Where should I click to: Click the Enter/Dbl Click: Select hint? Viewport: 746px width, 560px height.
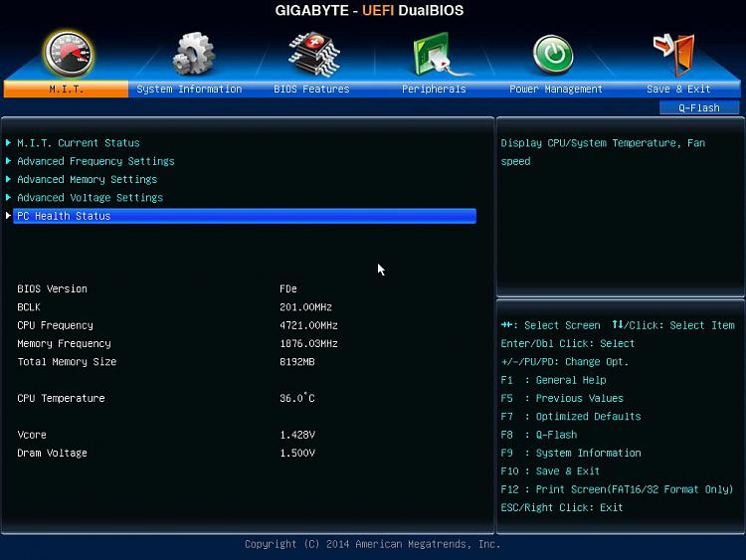coord(568,343)
